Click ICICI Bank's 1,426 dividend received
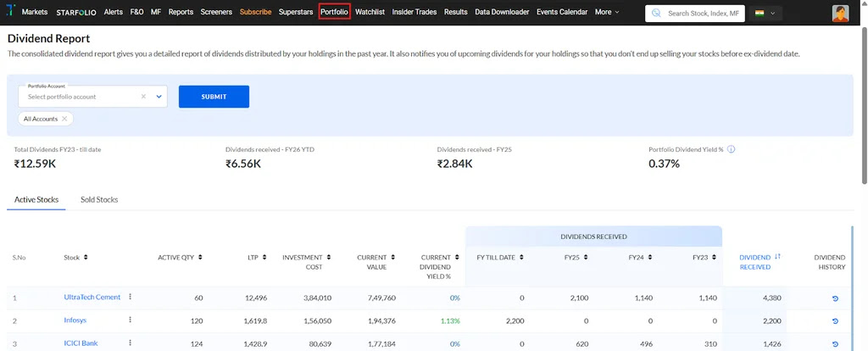Screen dimensions: 868x351 (x=771, y=344)
